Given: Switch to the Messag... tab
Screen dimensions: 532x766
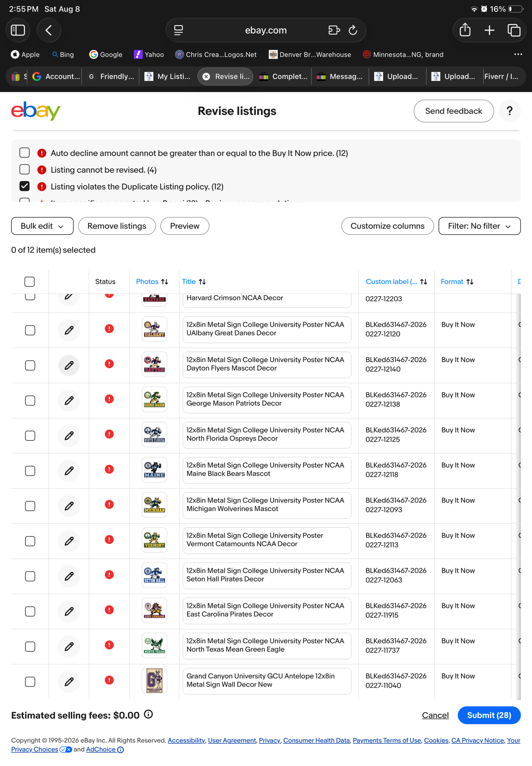Looking at the screenshot, I should tap(340, 76).
